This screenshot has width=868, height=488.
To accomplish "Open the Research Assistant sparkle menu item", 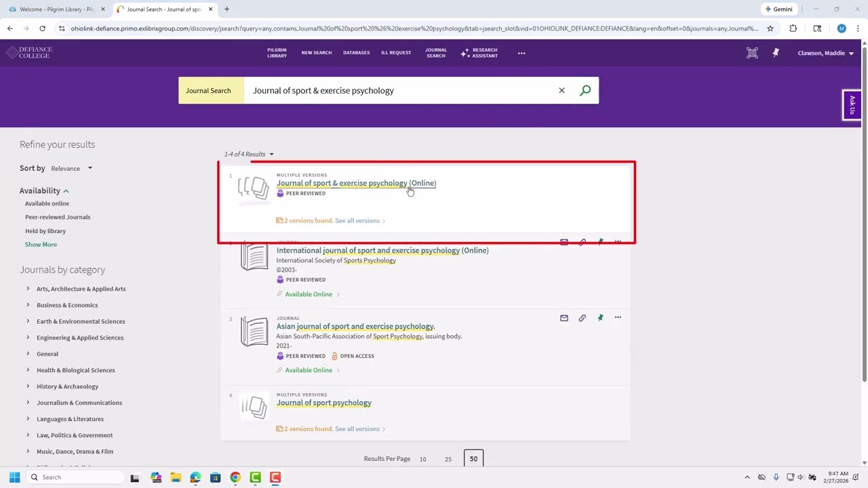I will coord(479,53).
